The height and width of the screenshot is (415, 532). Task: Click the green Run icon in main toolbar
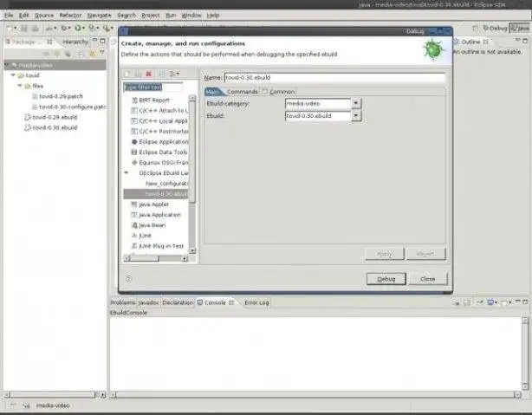point(78,29)
